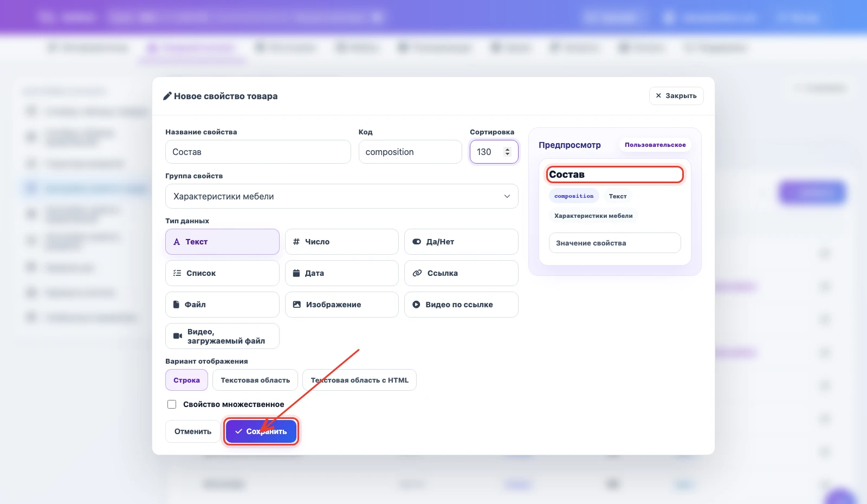The height and width of the screenshot is (504, 867).
Task: Switch display variant to Текстовая область
Action: click(x=255, y=380)
